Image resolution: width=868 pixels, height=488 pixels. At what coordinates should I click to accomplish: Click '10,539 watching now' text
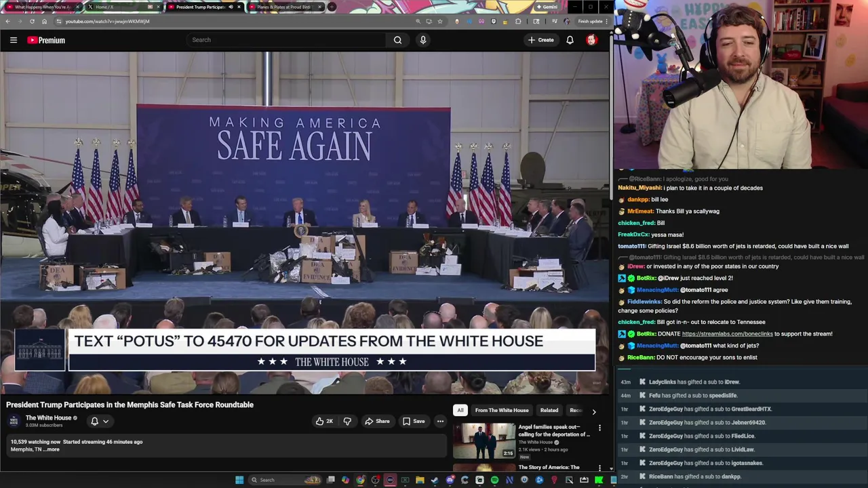coord(35,442)
